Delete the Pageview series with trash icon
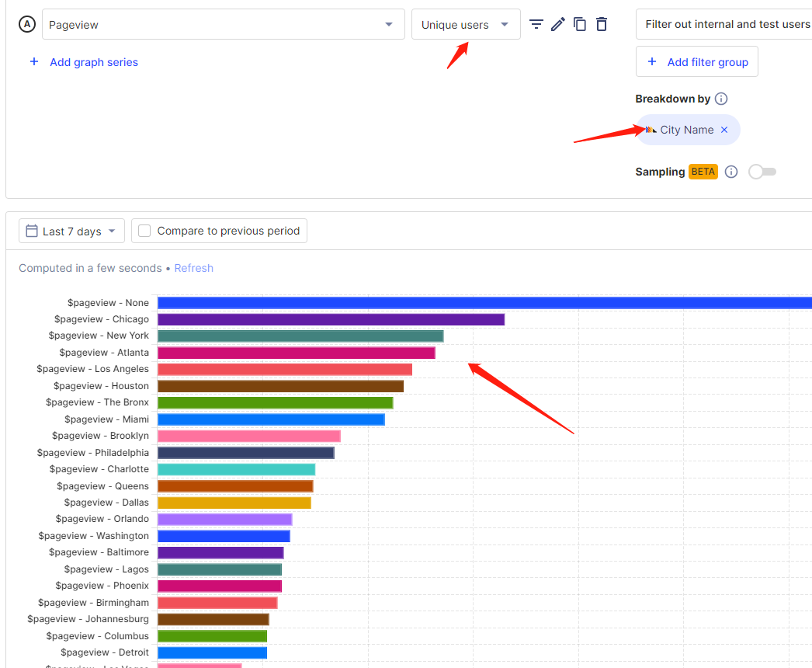 pyautogui.click(x=601, y=24)
